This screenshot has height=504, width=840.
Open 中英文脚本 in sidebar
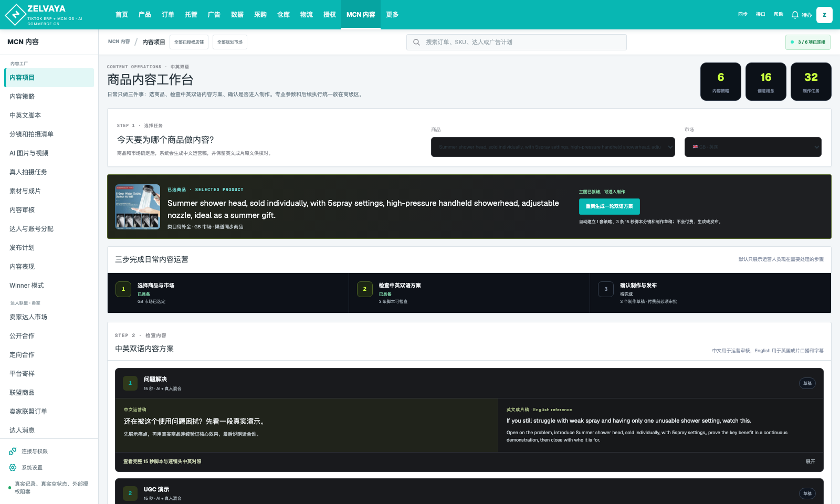[x=49, y=115]
